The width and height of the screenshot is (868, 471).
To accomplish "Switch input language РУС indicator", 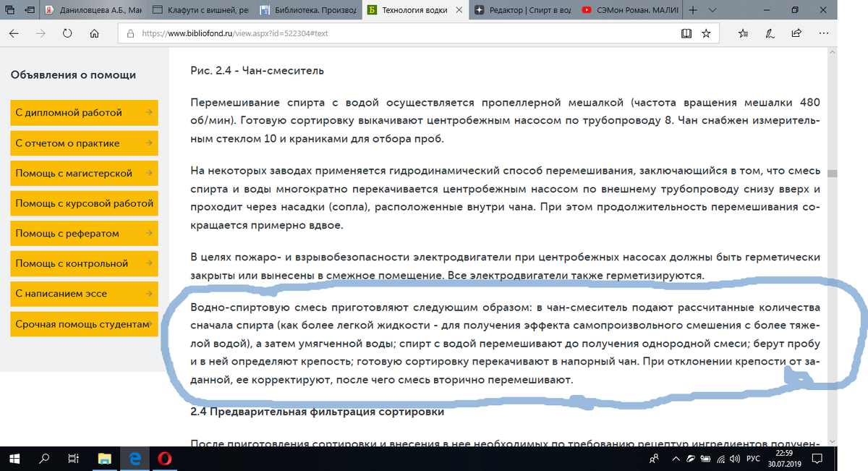I will coord(752,459).
